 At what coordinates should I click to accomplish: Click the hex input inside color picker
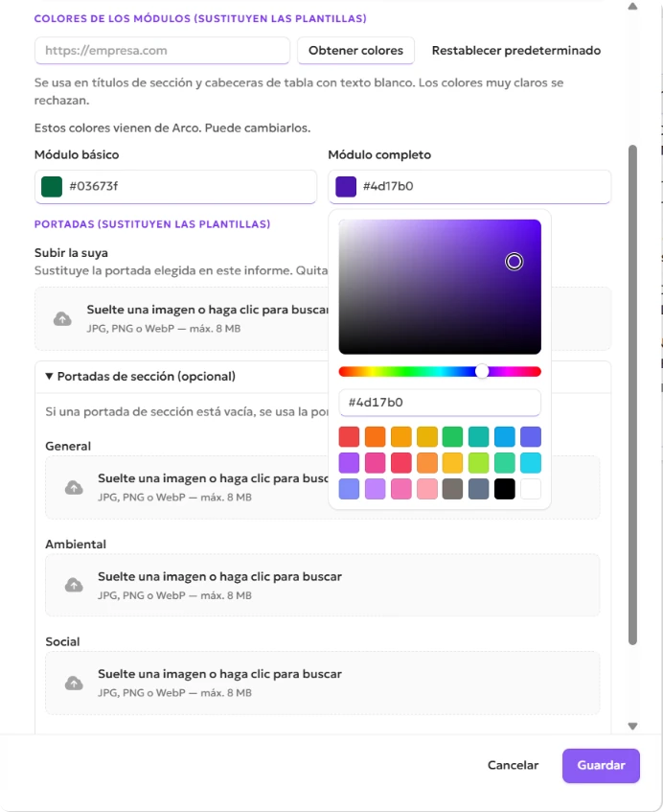point(440,403)
